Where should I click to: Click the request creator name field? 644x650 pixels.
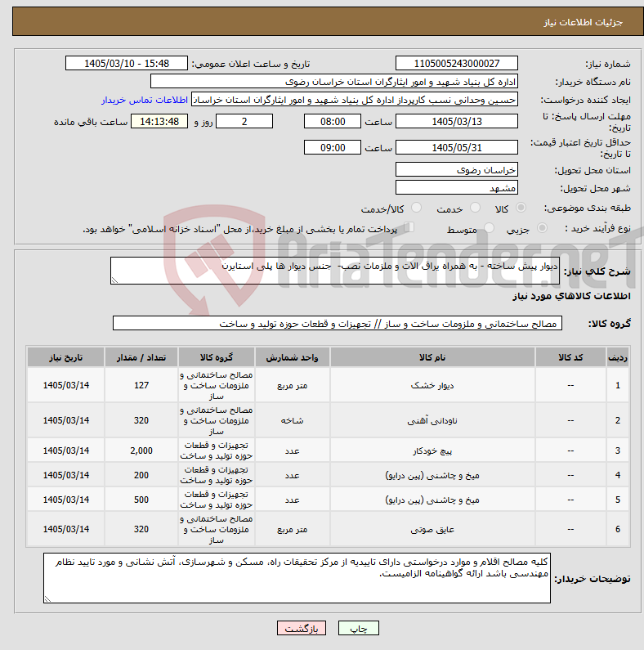point(355,100)
